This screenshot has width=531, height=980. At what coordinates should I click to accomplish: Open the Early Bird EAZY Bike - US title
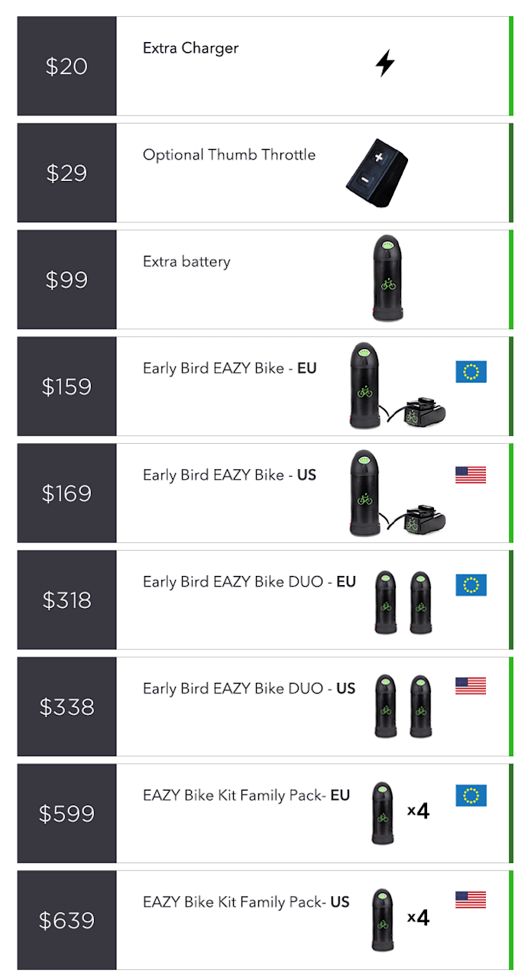230,475
